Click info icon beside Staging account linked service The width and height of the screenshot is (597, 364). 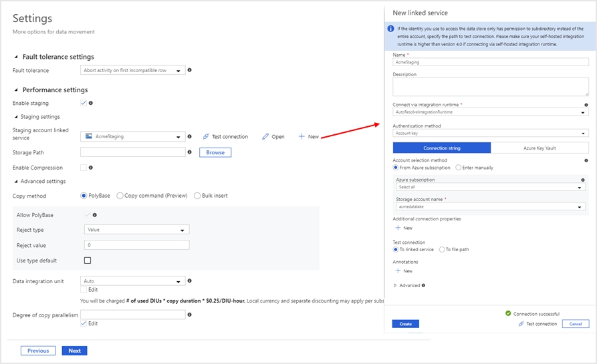pyautogui.click(x=190, y=136)
